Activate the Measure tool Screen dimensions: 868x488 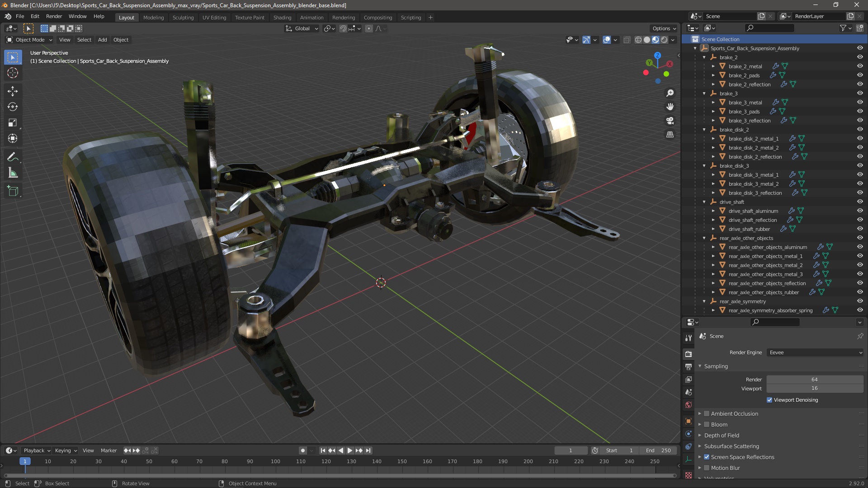(x=13, y=173)
